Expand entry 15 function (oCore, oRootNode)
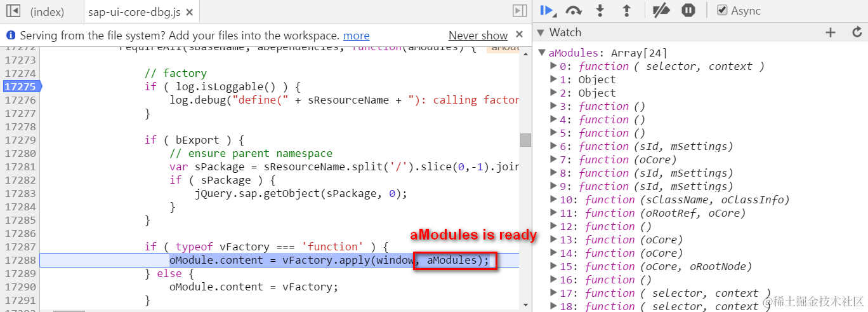Screen dimensions: 868x312 553,266
